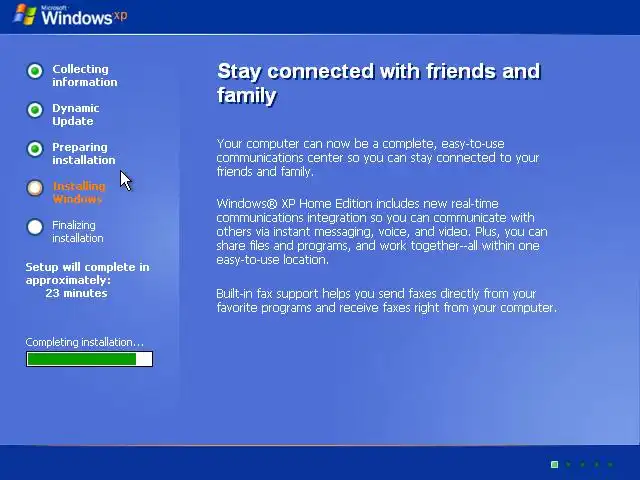The image size is (640, 480).
Task: Click the Collecting information step indicator
Action: pyautogui.click(x=35, y=71)
